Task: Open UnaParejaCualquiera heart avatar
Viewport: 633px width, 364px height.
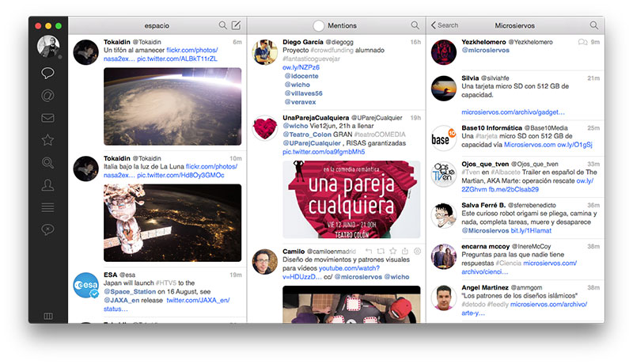Action: 265,128
